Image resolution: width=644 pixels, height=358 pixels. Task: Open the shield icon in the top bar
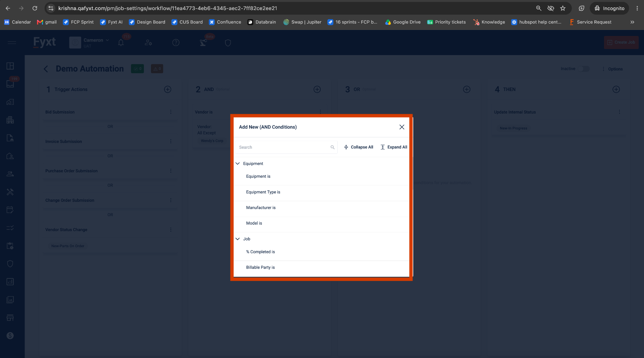[228, 43]
